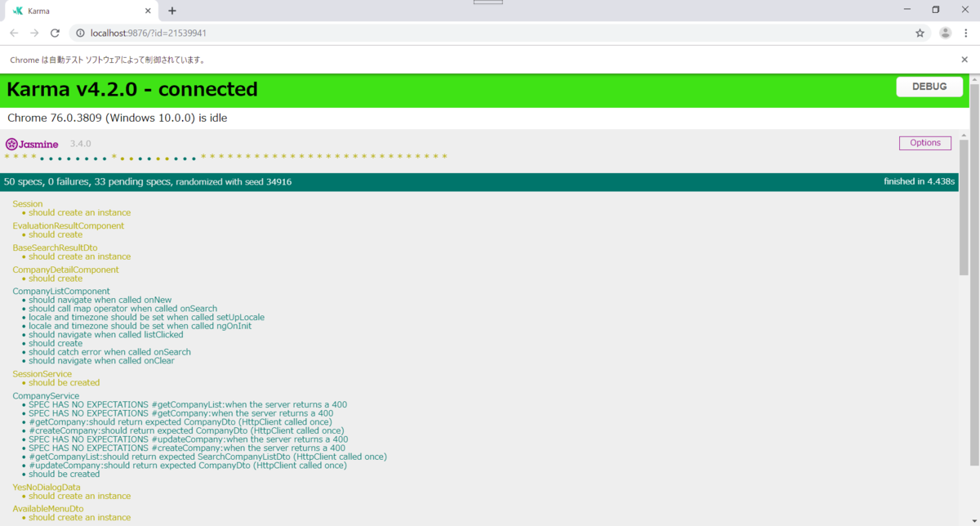Click the address bar showing localhost:9876

[490, 33]
